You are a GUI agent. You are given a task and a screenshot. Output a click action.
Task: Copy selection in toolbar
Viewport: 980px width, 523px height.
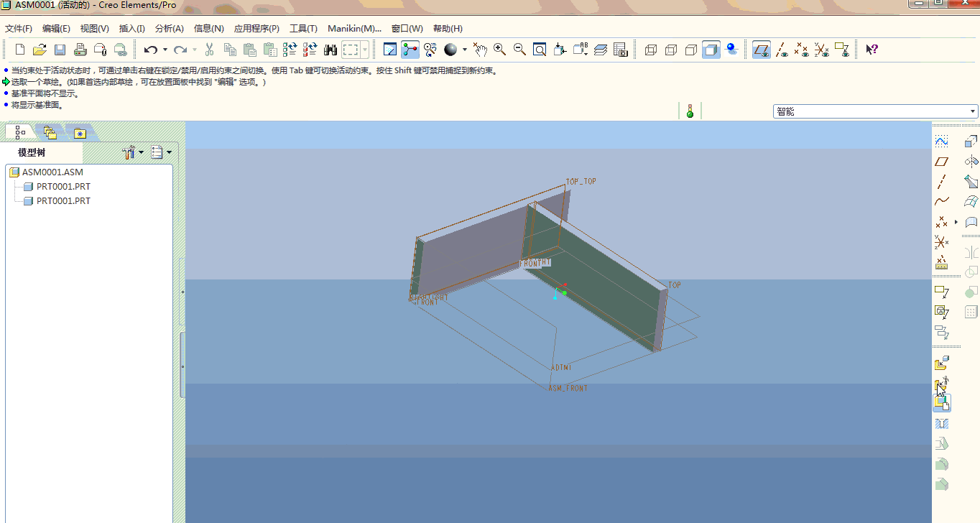coord(230,50)
